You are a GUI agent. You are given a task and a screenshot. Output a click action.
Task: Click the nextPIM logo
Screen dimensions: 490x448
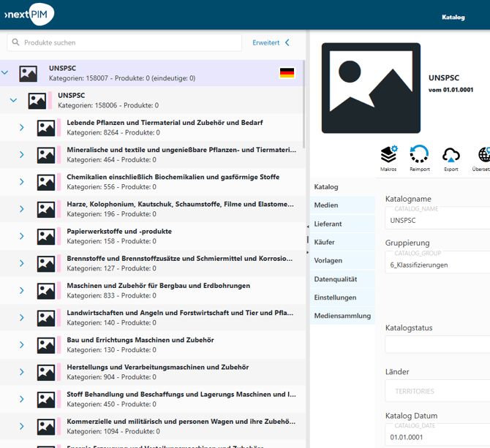tap(29, 15)
